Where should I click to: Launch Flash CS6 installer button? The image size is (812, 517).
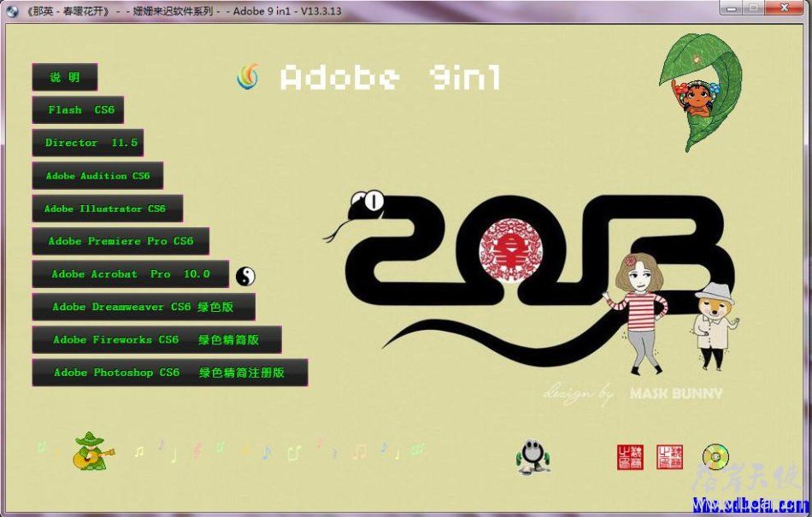(78, 109)
